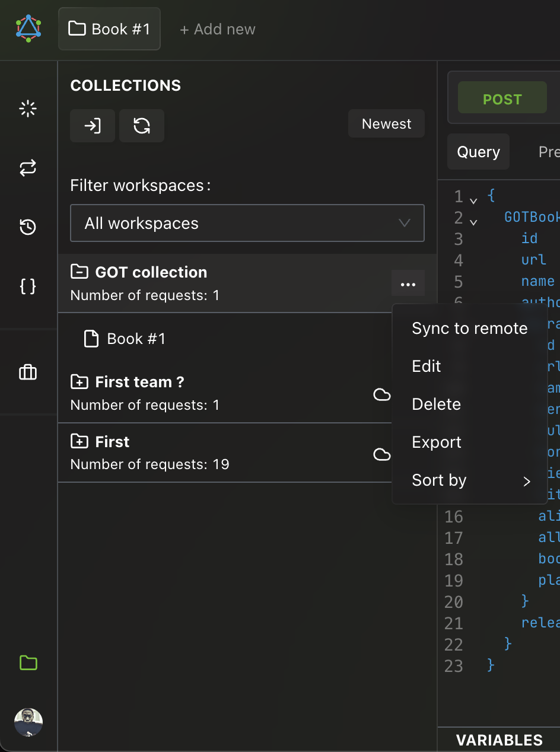Collapse the GOT collection folder
This screenshot has height=752, width=560.
(x=79, y=272)
